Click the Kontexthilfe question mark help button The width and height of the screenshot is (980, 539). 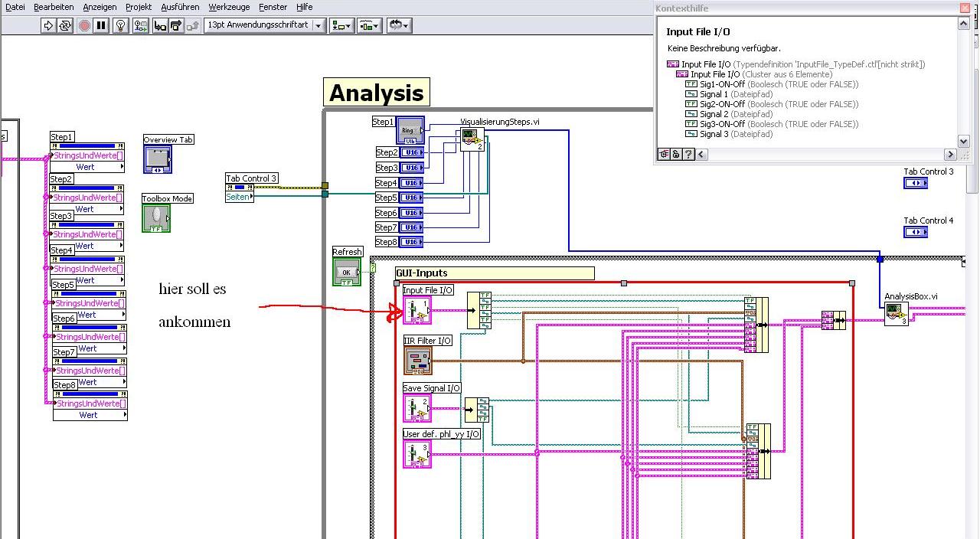(688, 155)
